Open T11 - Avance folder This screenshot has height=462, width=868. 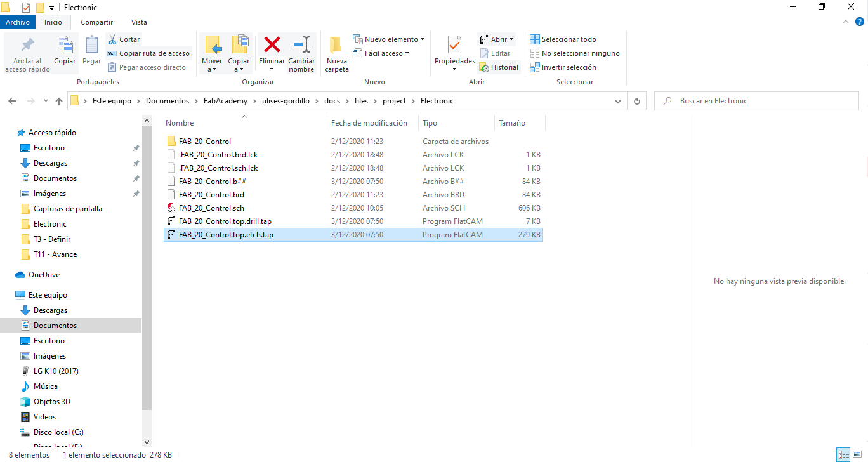pyautogui.click(x=55, y=254)
